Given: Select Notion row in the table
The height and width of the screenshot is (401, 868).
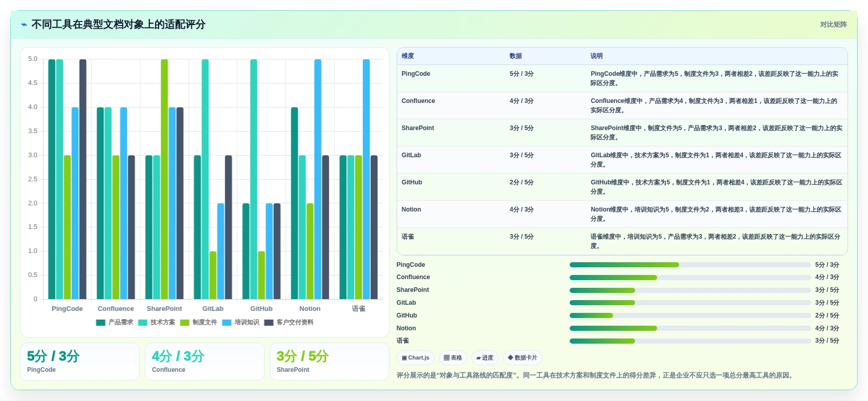Looking at the screenshot, I should click(622, 214).
